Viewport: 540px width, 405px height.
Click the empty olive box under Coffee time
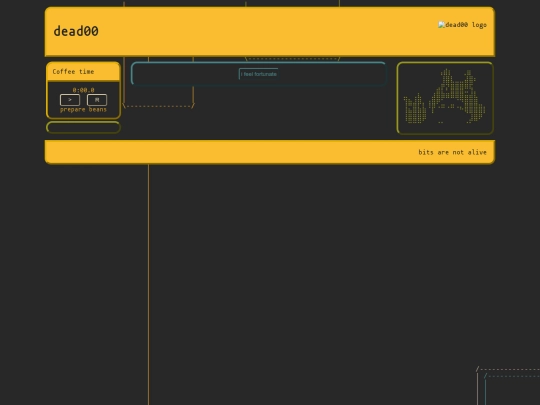tap(83, 127)
